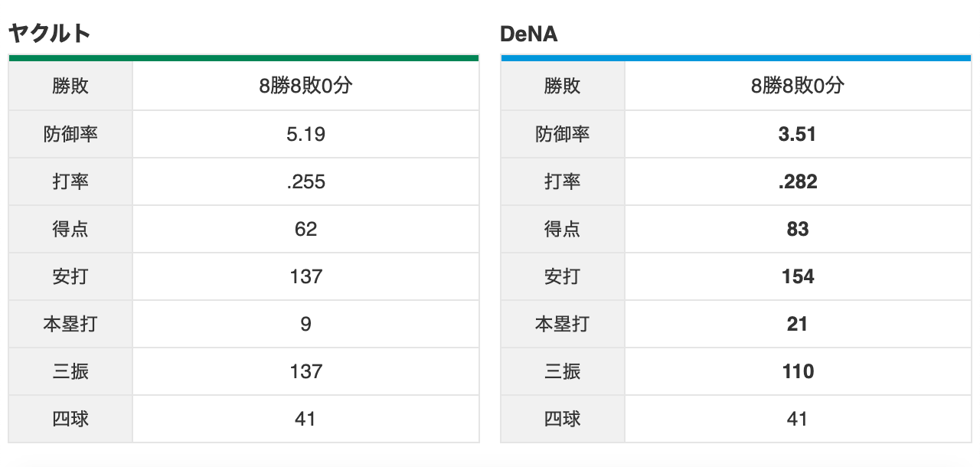Select DeNA home runs value 21

point(797,324)
